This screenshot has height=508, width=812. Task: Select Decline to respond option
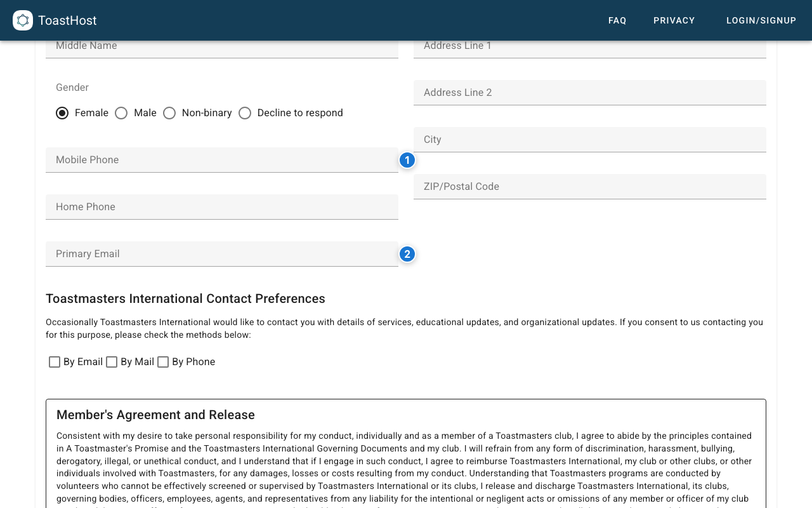(x=245, y=113)
